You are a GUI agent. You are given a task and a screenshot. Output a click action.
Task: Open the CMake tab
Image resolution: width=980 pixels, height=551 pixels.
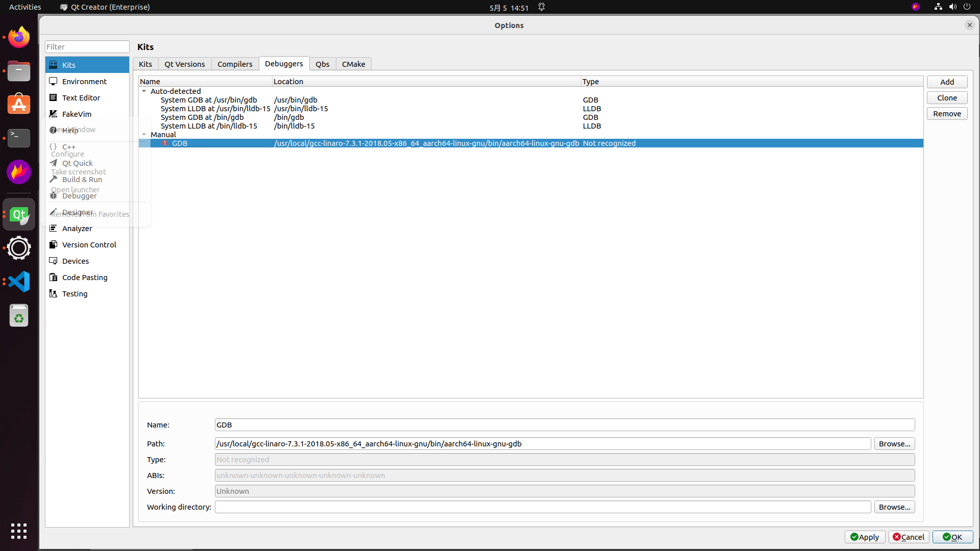(x=353, y=64)
